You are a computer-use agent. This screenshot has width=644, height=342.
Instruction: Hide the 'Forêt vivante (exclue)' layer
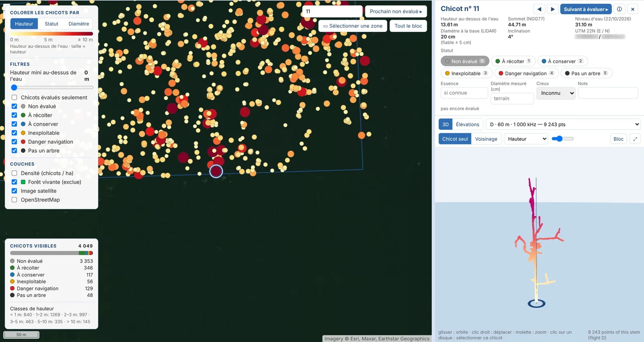14,182
